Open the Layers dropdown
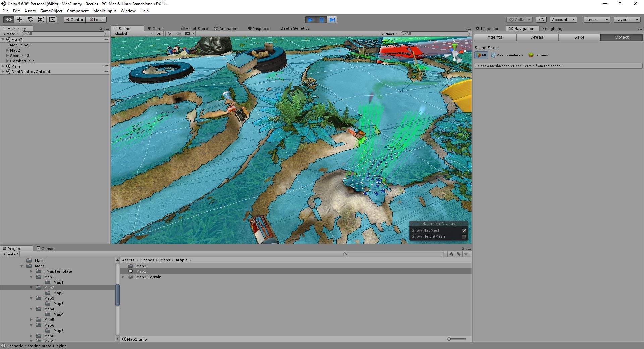Viewport: 644px width, 349px height. (x=596, y=20)
